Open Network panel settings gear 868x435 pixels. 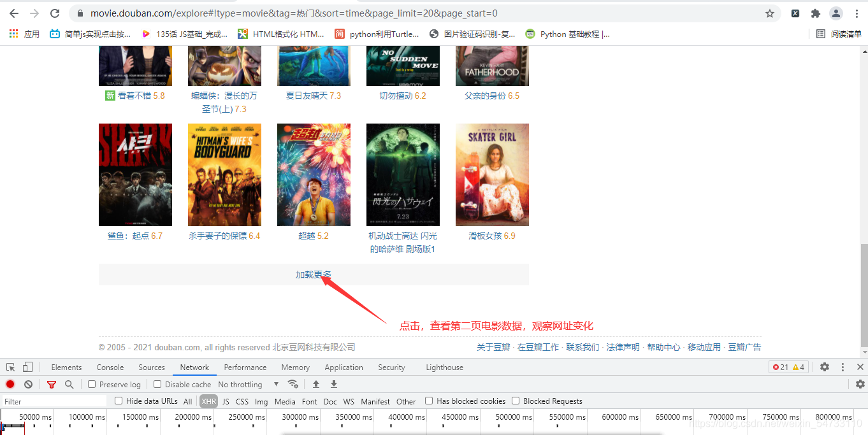[860, 384]
